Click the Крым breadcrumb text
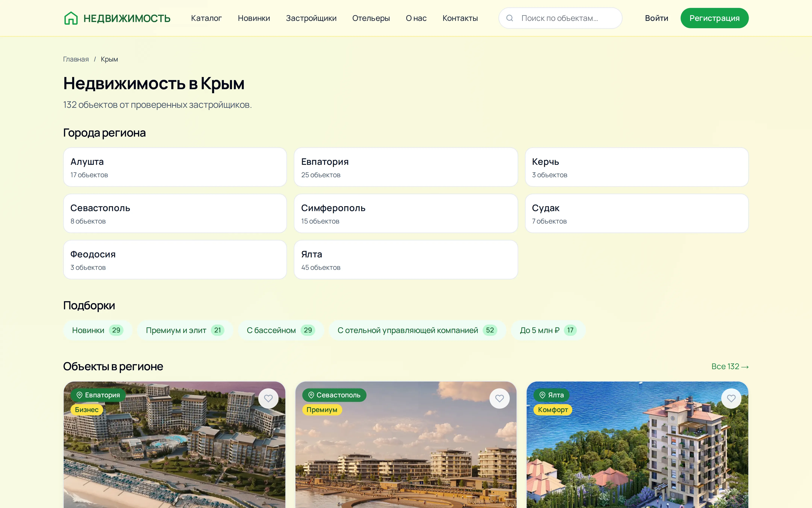Viewport: 812px width, 508px height. (109, 59)
